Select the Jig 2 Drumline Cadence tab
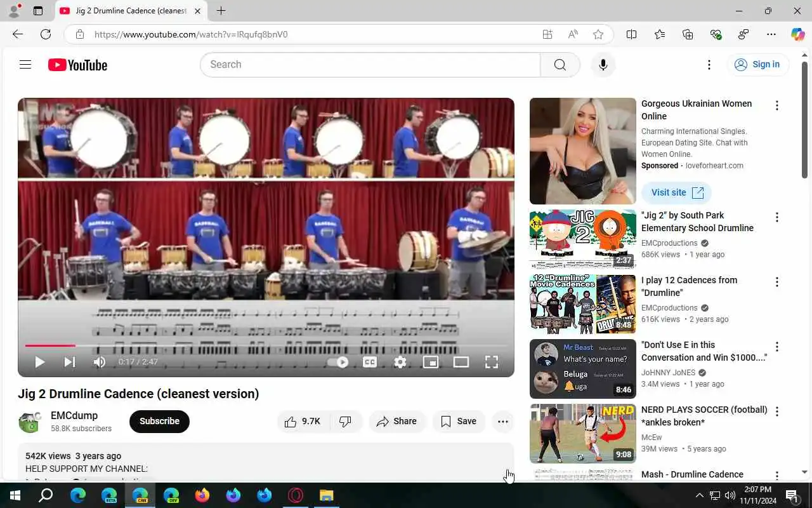The image size is (812, 508). (x=131, y=11)
